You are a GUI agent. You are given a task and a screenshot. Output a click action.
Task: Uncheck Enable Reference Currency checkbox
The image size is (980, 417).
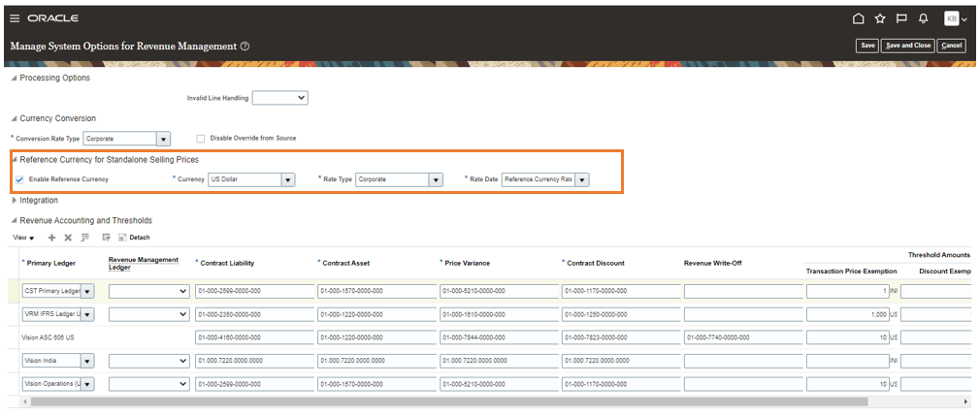coord(19,179)
